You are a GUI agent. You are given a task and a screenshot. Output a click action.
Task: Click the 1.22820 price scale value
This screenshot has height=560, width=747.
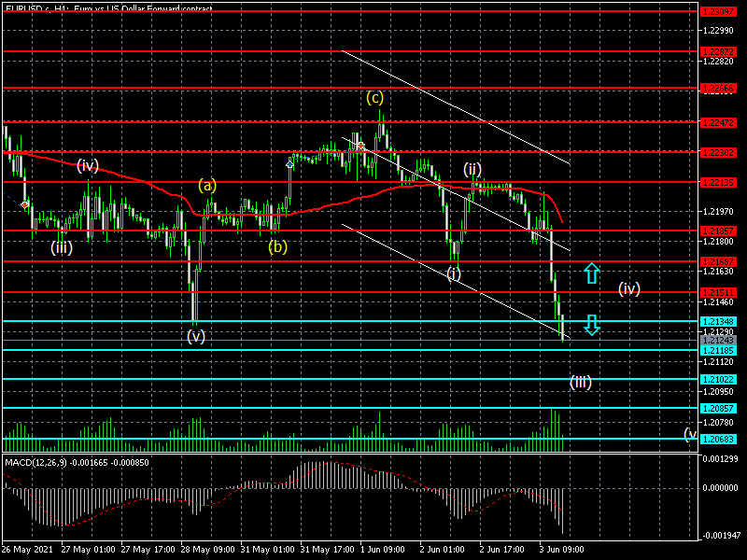(718, 61)
